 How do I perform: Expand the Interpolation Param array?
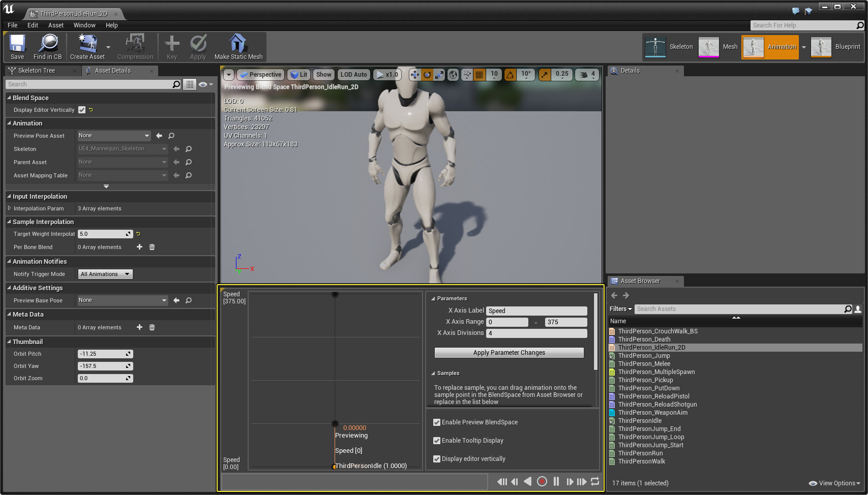point(9,208)
